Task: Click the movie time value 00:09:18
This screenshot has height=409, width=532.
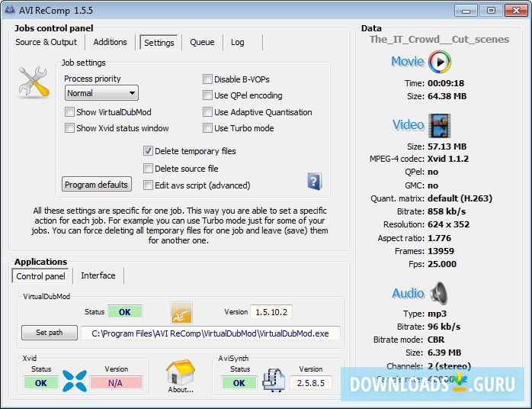Action: point(446,83)
